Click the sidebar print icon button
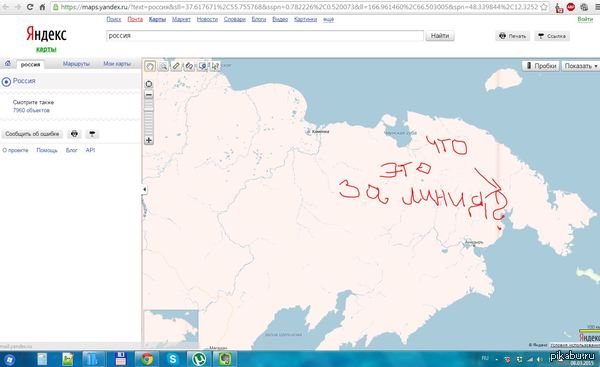 (x=74, y=134)
